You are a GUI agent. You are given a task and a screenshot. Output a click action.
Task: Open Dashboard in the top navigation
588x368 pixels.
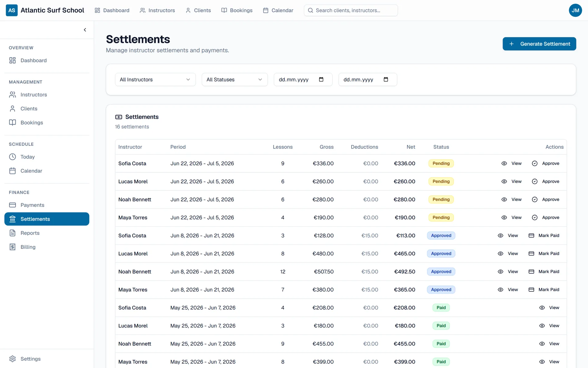112,10
